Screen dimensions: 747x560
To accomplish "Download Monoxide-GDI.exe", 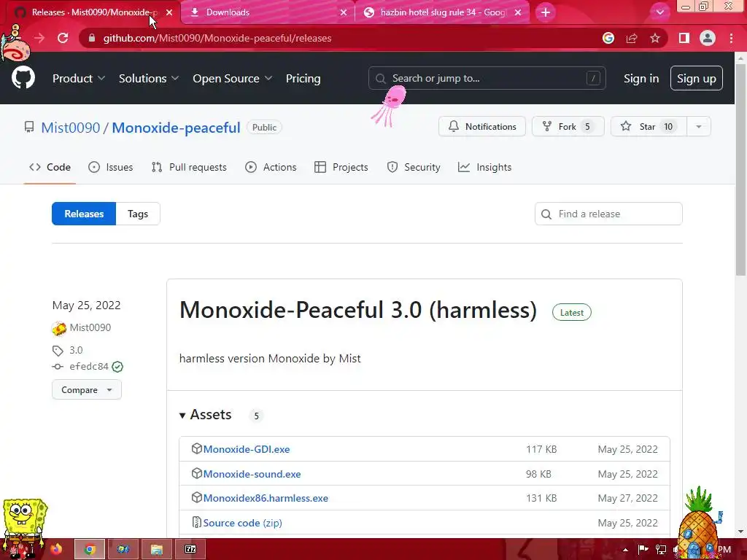I will 247,449.
